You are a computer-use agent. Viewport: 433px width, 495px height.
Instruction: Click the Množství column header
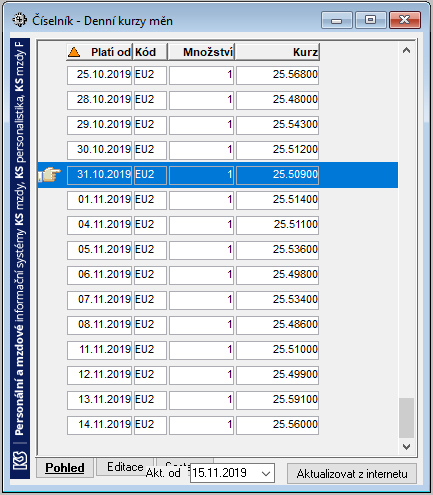point(201,52)
